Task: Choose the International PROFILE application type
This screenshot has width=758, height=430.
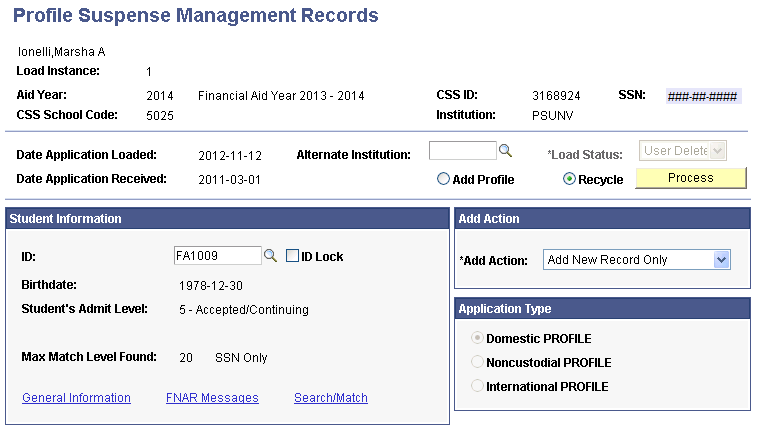Action: coord(477,386)
